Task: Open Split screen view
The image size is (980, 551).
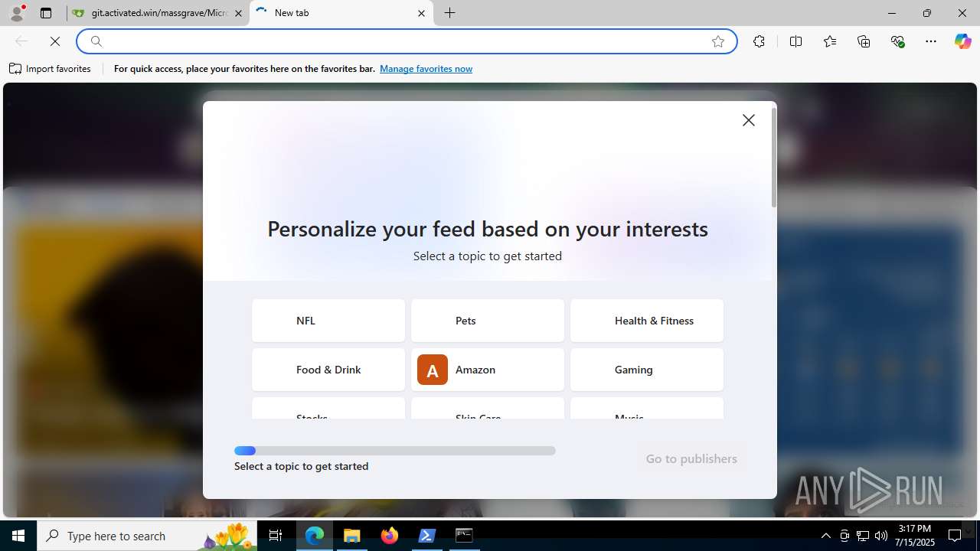Action: [x=795, y=41]
